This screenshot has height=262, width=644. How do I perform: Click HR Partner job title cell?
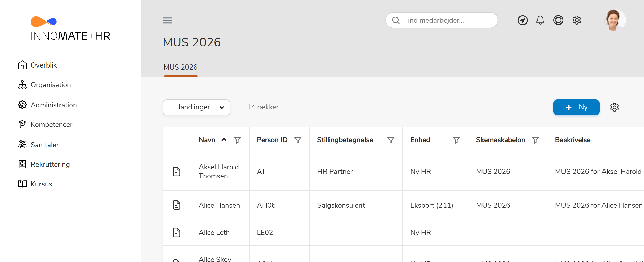[335, 172]
